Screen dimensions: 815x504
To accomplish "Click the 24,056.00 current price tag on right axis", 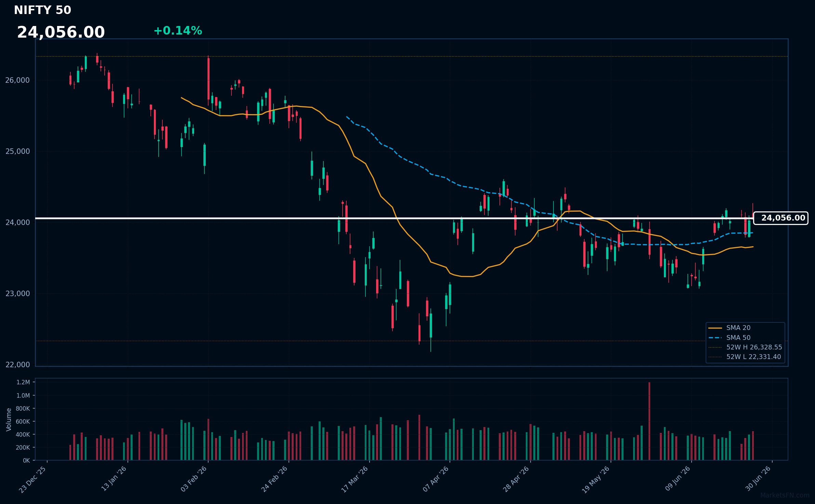I will 781,218.
